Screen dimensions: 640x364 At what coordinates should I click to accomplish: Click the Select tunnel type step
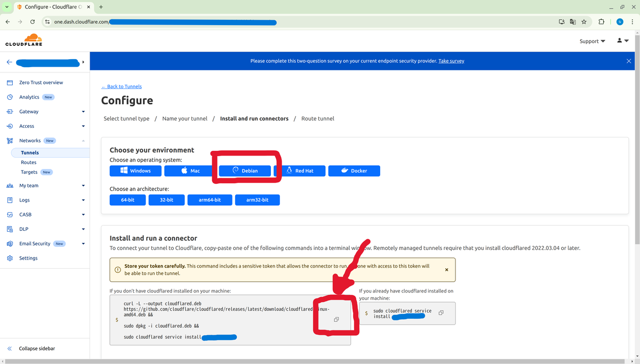[126, 118]
